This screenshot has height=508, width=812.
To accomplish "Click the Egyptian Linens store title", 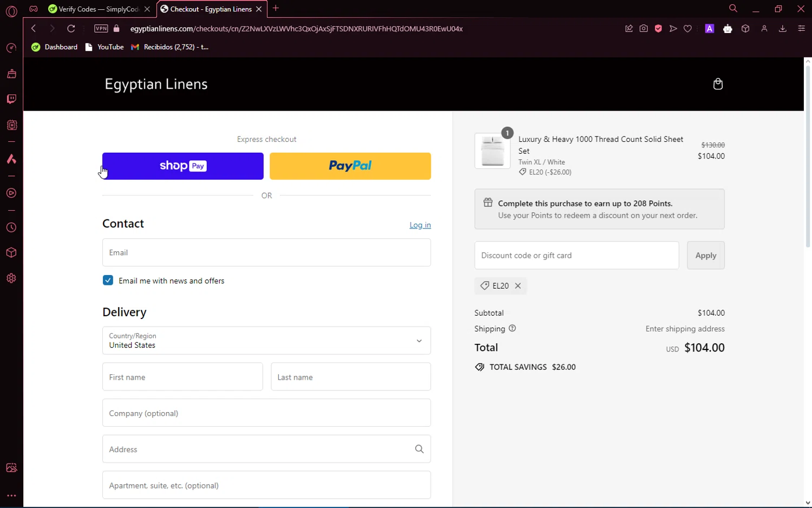I will pos(156,84).
